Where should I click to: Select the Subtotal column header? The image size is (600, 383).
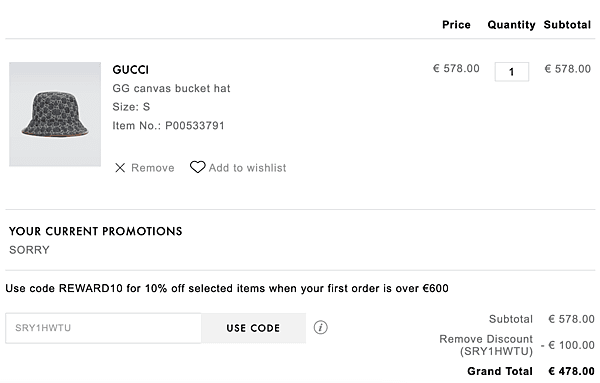pyautogui.click(x=567, y=25)
